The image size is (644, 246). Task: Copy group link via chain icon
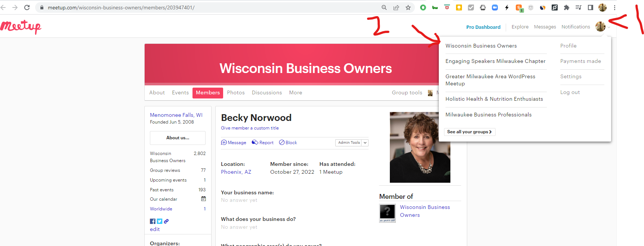coord(166,221)
